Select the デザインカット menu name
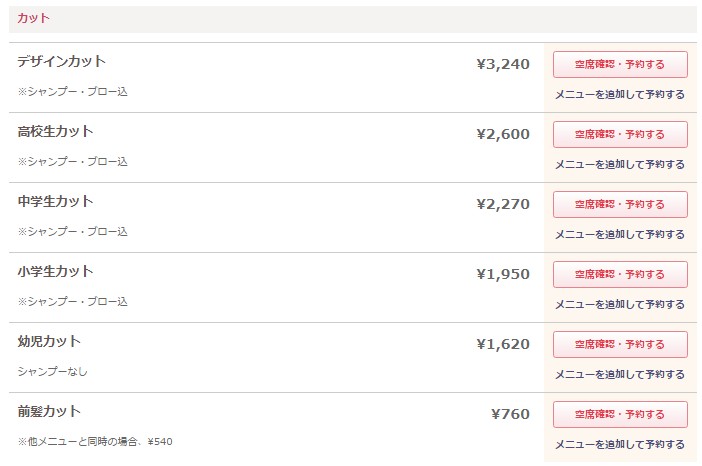702x466 pixels. point(61,62)
